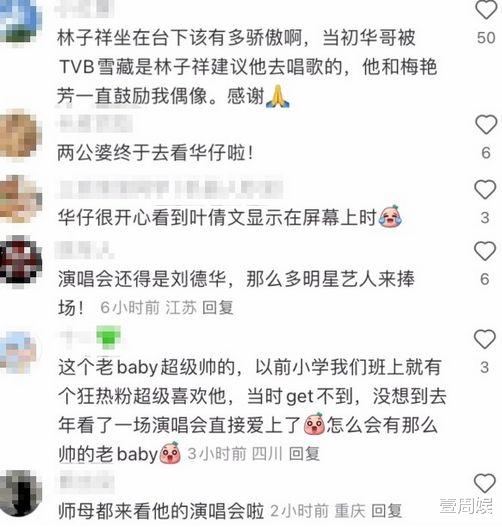Like the comment mentioning 叶倩文 on screen
502x527 pixels.
click(485, 189)
